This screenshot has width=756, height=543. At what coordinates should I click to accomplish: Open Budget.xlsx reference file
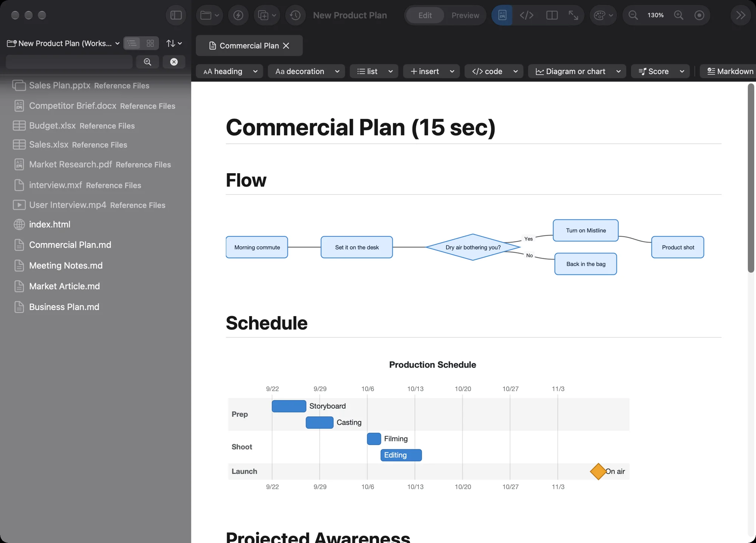(x=74, y=126)
